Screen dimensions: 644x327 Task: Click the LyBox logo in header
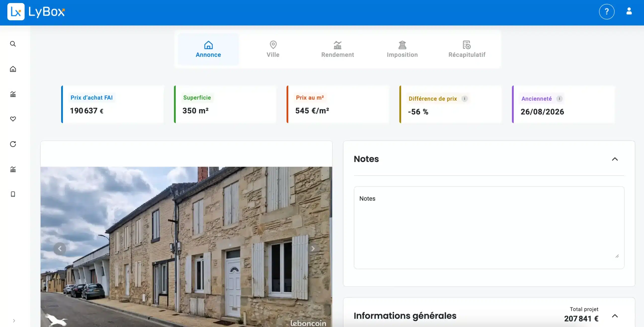tap(36, 12)
